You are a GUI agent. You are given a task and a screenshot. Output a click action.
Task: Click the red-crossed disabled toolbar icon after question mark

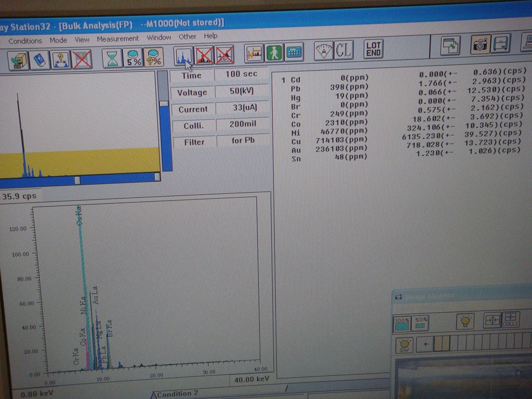coord(82,59)
